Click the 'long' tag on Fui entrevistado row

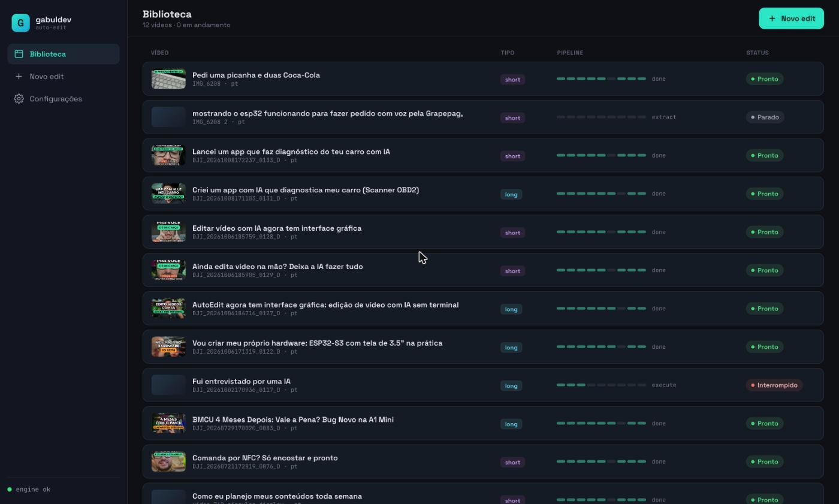511,385
